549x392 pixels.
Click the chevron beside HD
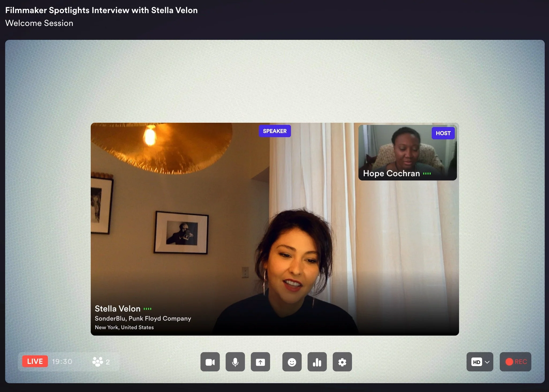pos(487,362)
